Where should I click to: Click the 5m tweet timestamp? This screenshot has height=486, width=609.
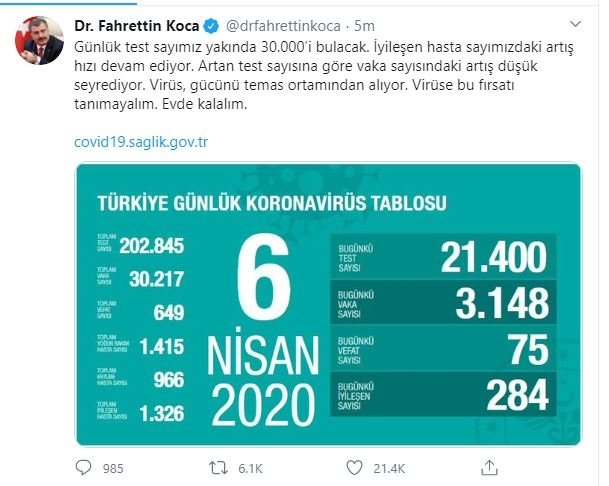(x=366, y=22)
